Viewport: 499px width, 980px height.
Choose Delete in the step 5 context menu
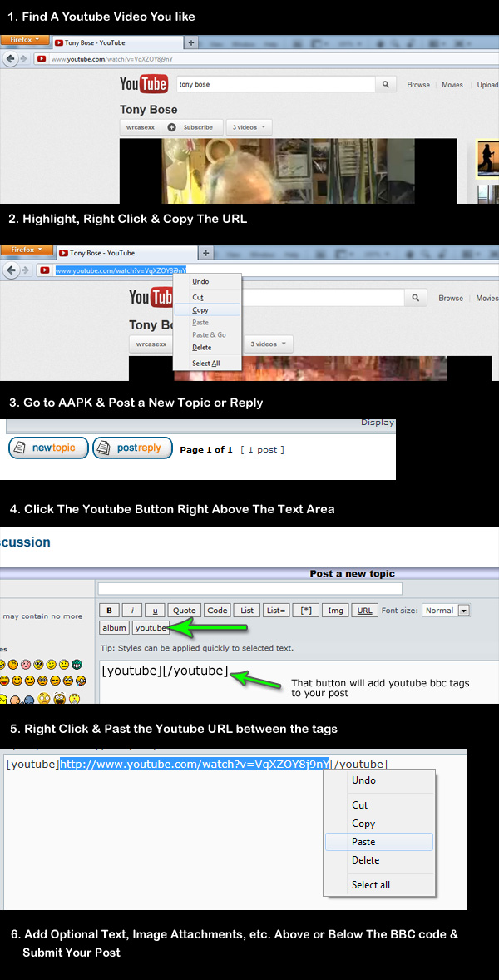click(379, 860)
